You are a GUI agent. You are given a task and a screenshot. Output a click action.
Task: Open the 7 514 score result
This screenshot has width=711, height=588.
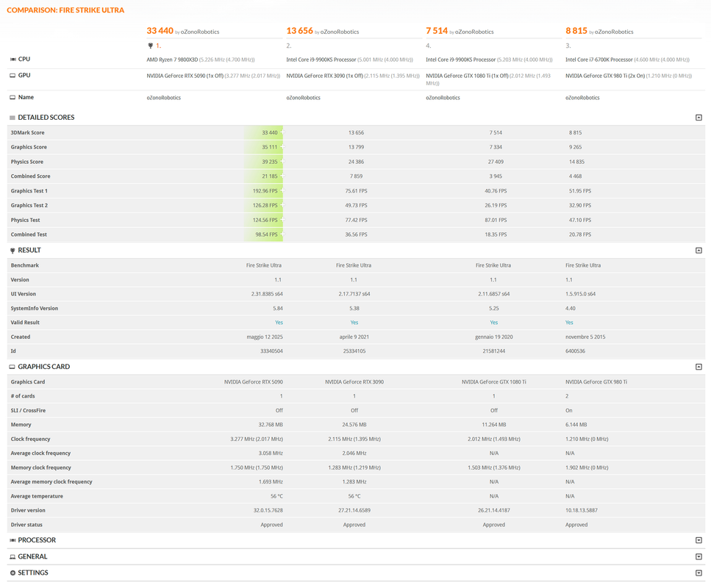pyautogui.click(x=437, y=31)
